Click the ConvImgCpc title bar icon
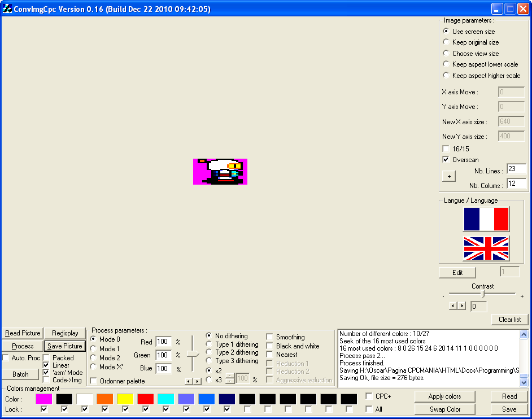Screen dimensions: 532x419 7,9
